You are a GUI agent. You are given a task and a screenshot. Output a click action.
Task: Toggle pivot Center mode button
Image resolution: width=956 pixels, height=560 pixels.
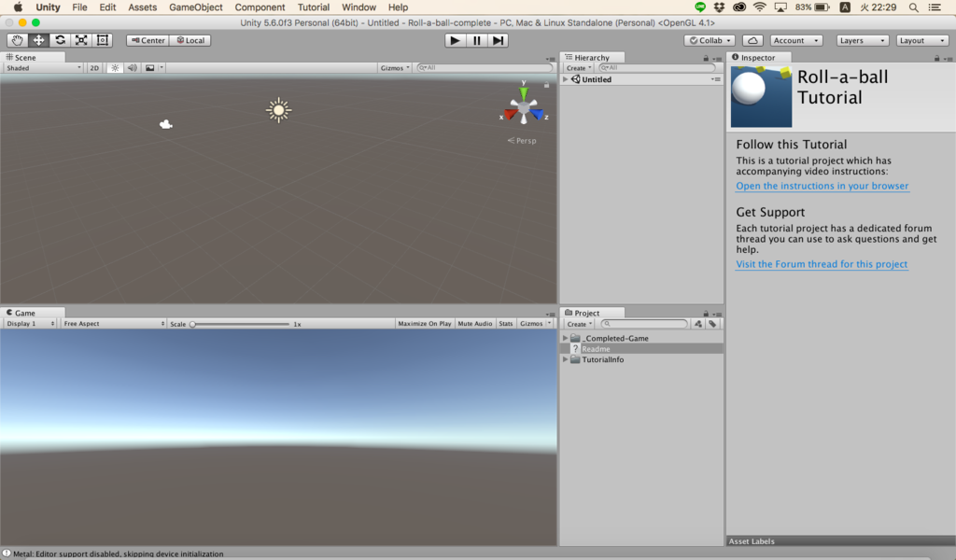[x=148, y=40]
